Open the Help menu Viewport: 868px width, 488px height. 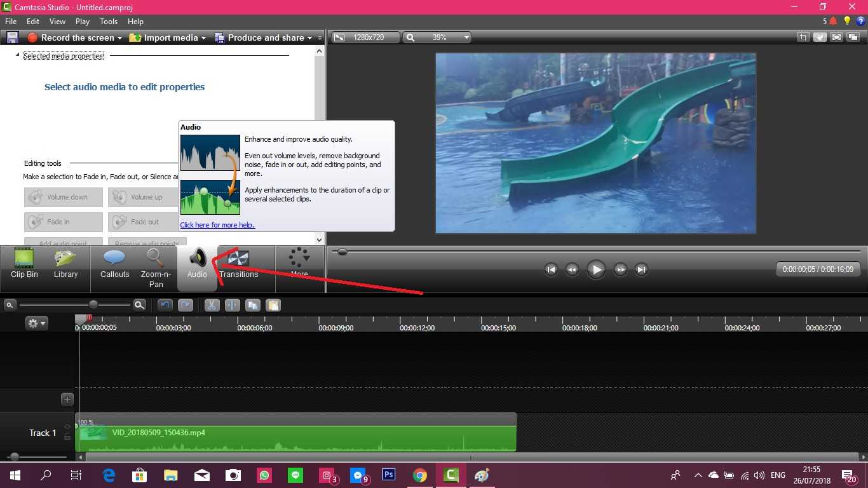[x=135, y=21]
